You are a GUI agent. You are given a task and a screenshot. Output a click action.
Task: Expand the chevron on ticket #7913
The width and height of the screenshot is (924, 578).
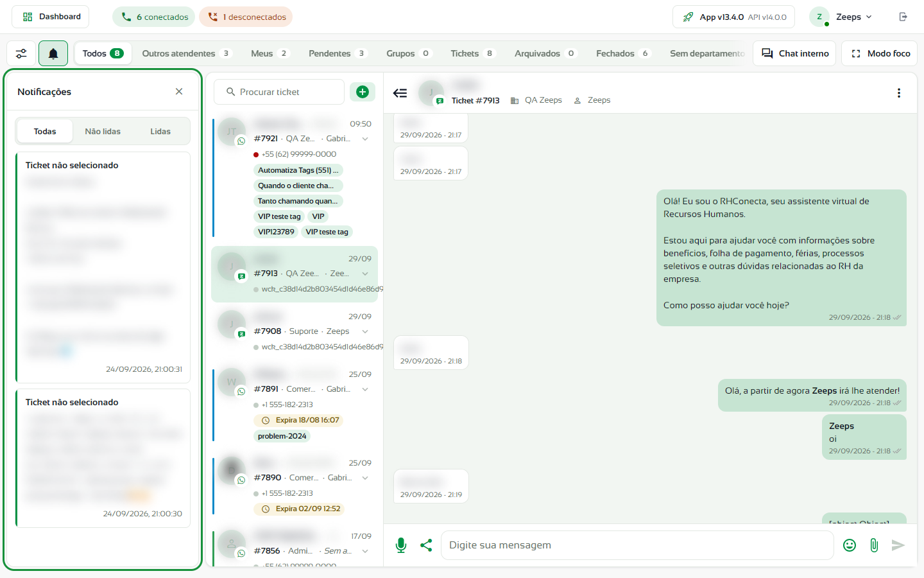click(x=365, y=274)
